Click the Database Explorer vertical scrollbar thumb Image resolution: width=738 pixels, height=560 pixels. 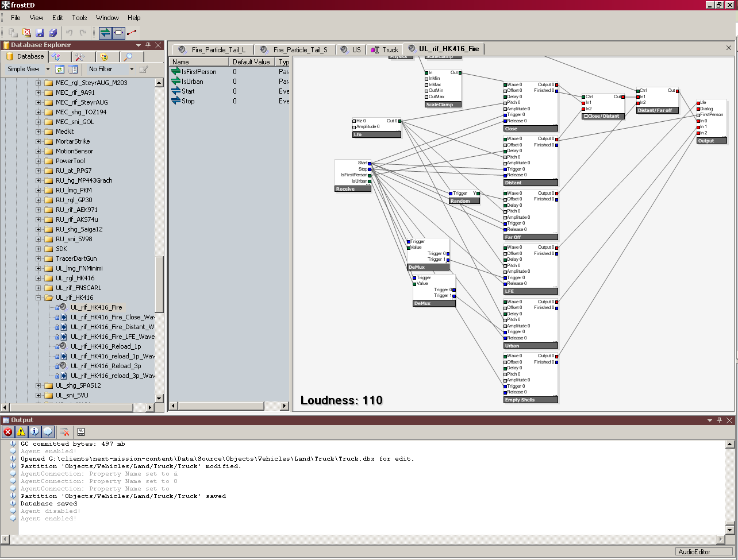click(x=159, y=284)
